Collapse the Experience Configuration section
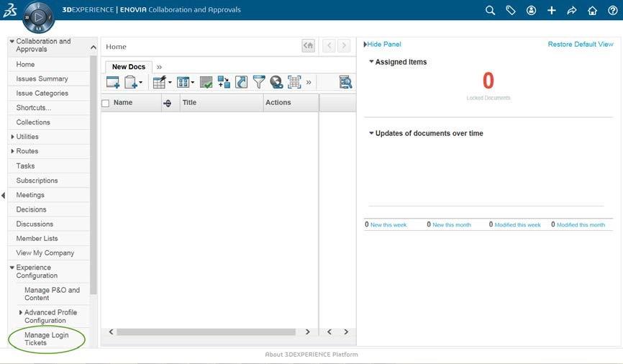Screen dimensions: 623x364 (12, 268)
